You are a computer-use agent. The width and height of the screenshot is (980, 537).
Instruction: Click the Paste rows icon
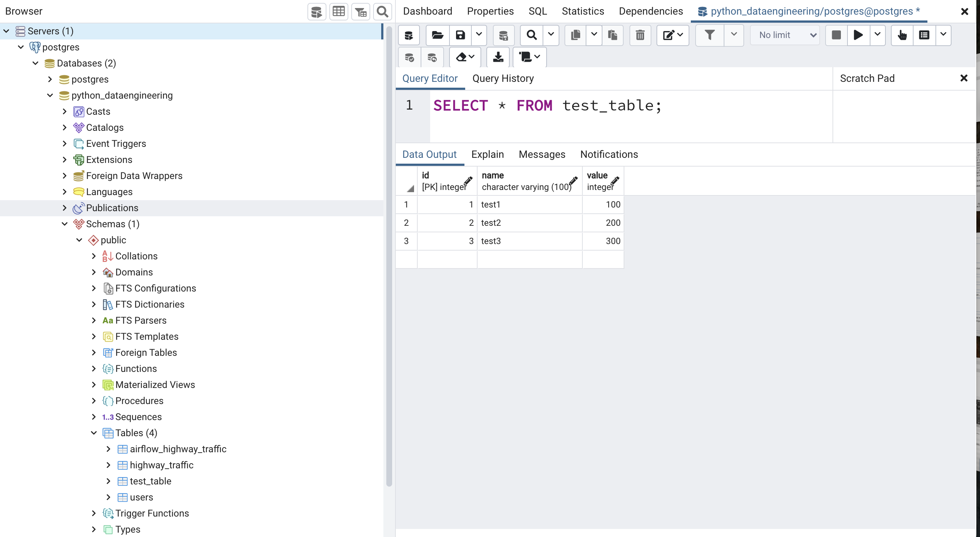coord(613,35)
